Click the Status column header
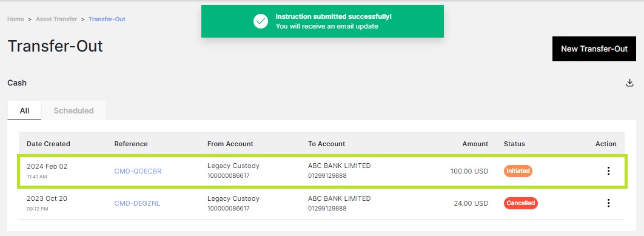This screenshot has width=644, height=236. (514, 144)
